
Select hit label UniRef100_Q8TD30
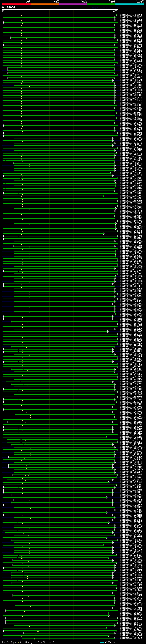click(131, 311)
